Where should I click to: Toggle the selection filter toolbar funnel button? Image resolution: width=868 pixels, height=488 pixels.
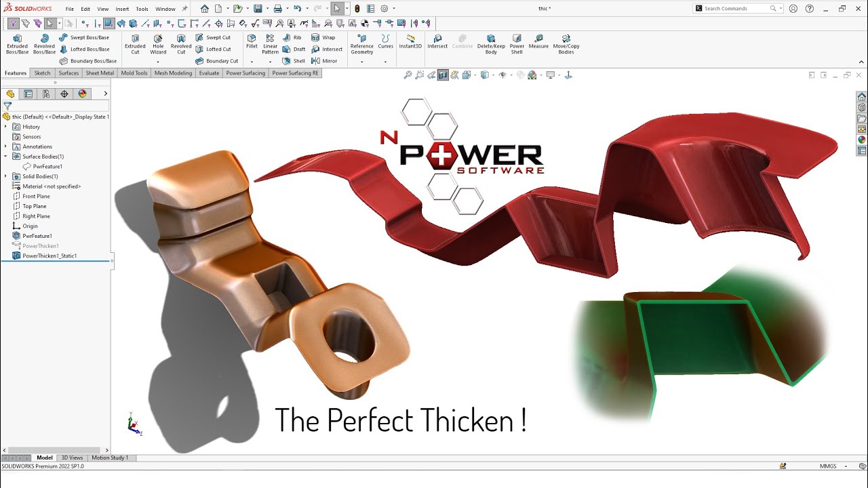(x=13, y=24)
